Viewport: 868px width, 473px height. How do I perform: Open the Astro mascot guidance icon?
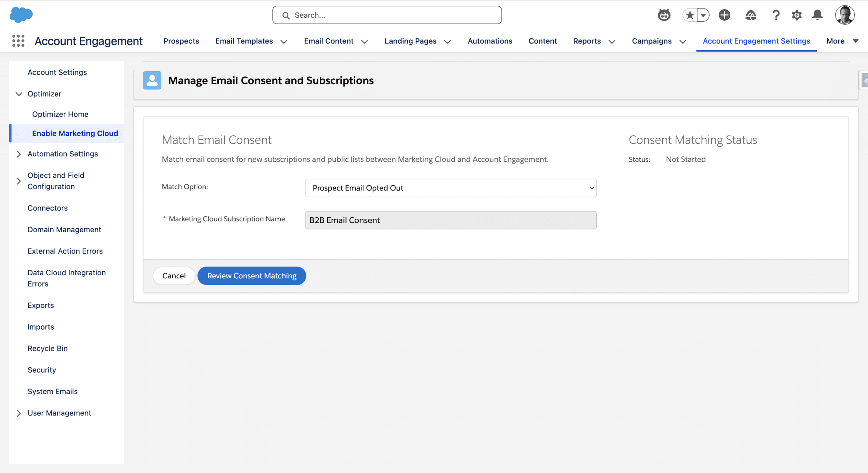point(664,15)
